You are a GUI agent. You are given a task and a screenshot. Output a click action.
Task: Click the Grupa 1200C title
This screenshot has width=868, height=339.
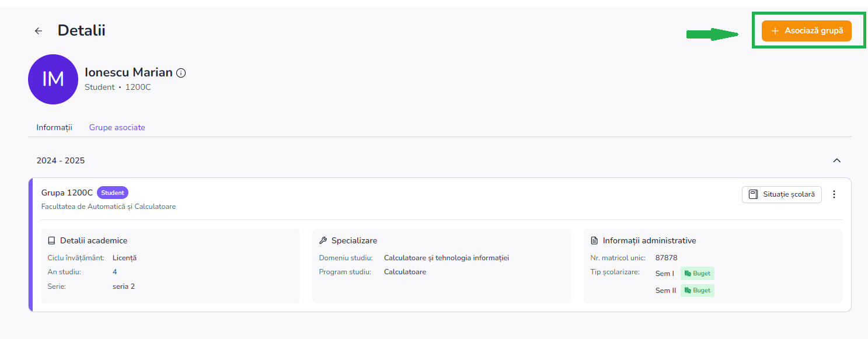pyautogui.click(x=67, y=193)
